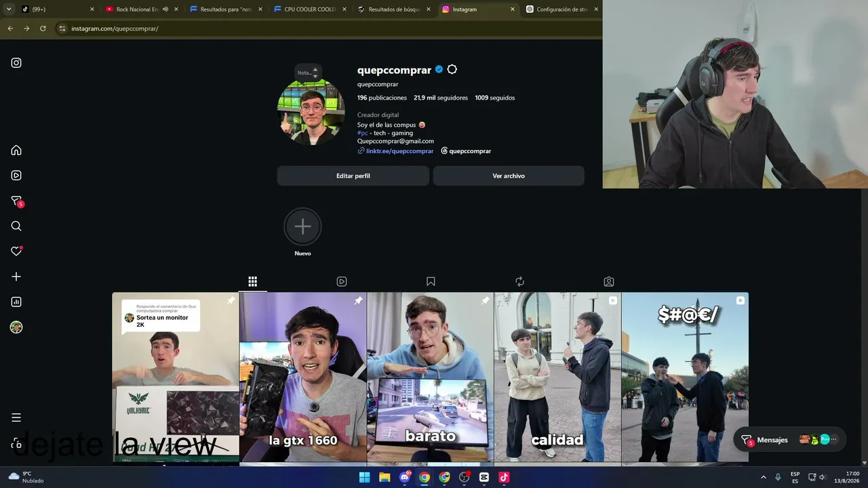The height and width of the screenshot is (488, 868).
Task: Open the Threads quepccomprar link
Action: (466, 151)
